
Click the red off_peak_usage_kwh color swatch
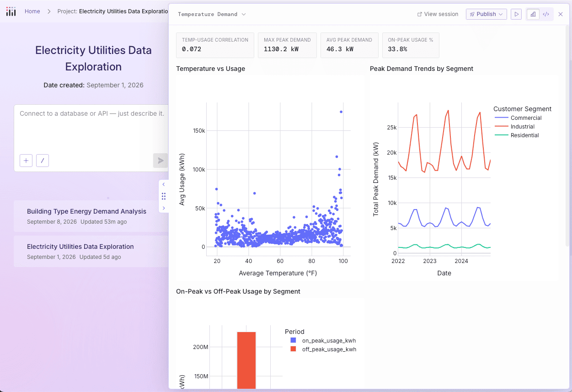point(293,349)
